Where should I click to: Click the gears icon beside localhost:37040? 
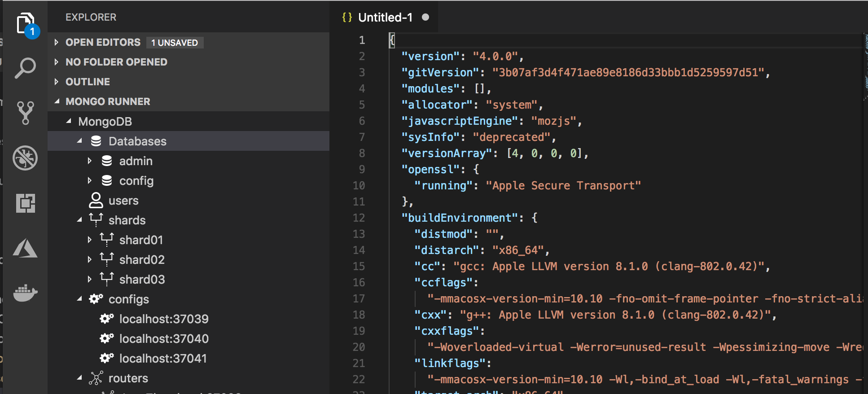107,338
